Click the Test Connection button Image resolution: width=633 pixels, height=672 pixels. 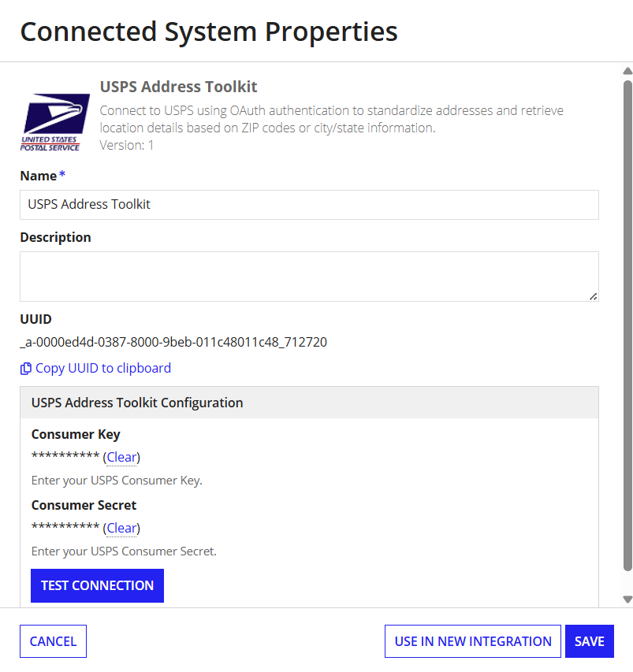click(x=97, y=585)
